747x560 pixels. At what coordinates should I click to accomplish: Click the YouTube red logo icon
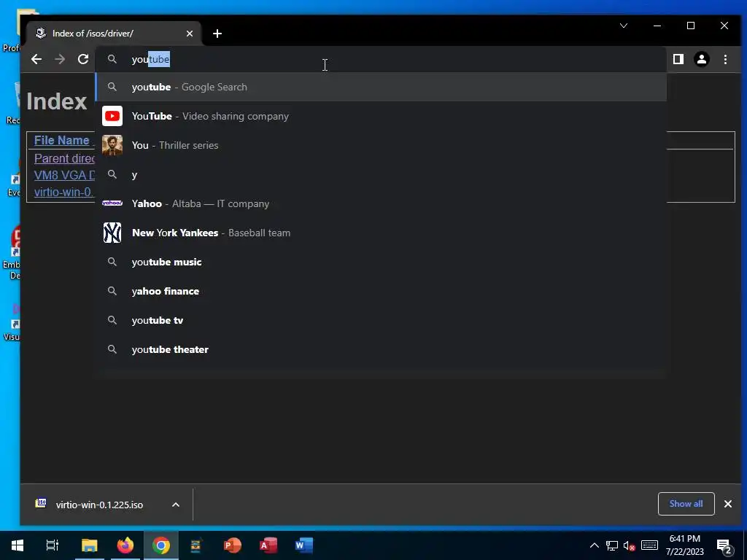click(112, 116)
